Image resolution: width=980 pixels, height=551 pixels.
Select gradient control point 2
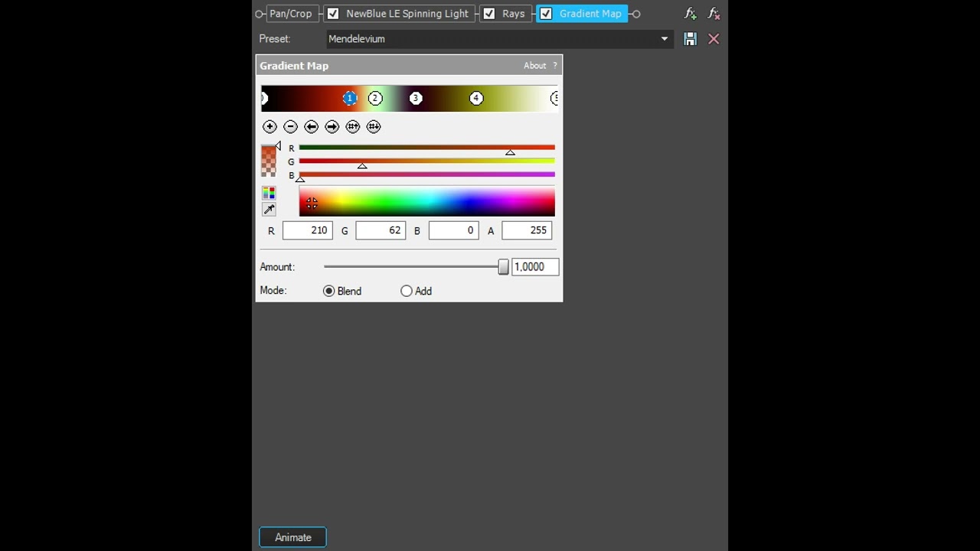(375, 98)
